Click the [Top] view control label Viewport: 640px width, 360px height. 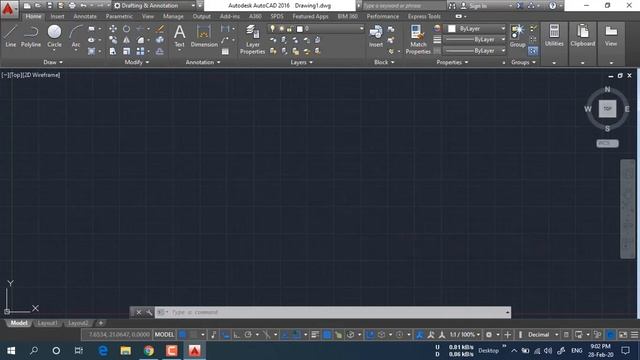16,75
